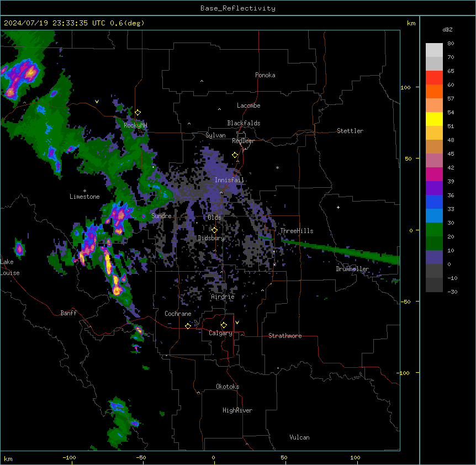Click the yellow v marker near Calgary
This screenshot has height=465, width=476.
click(x=237, y=323)
